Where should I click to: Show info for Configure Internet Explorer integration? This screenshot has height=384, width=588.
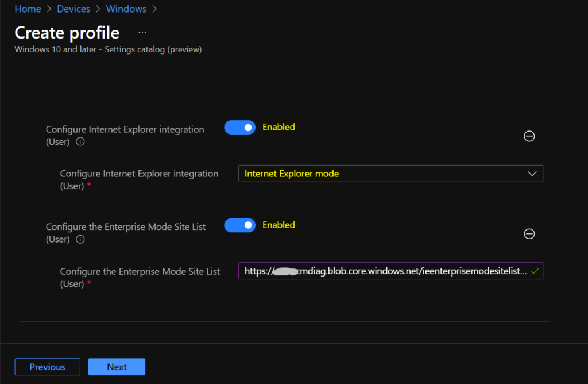[x=80, y=141]
